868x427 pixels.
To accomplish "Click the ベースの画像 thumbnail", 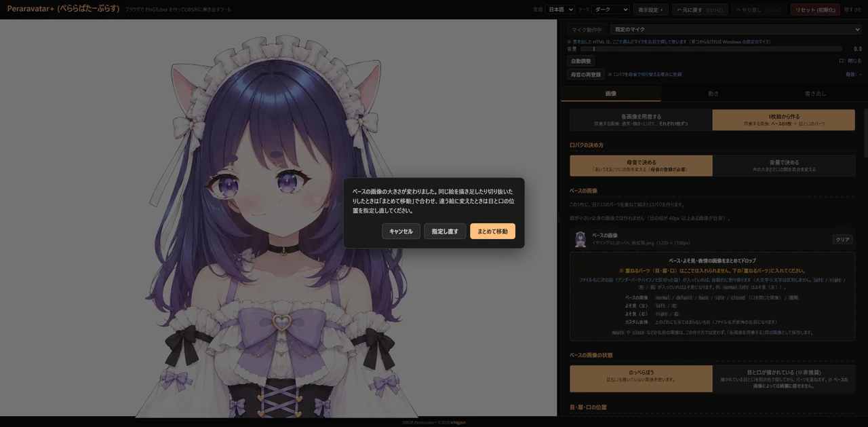I will click(x=580, y=239).
